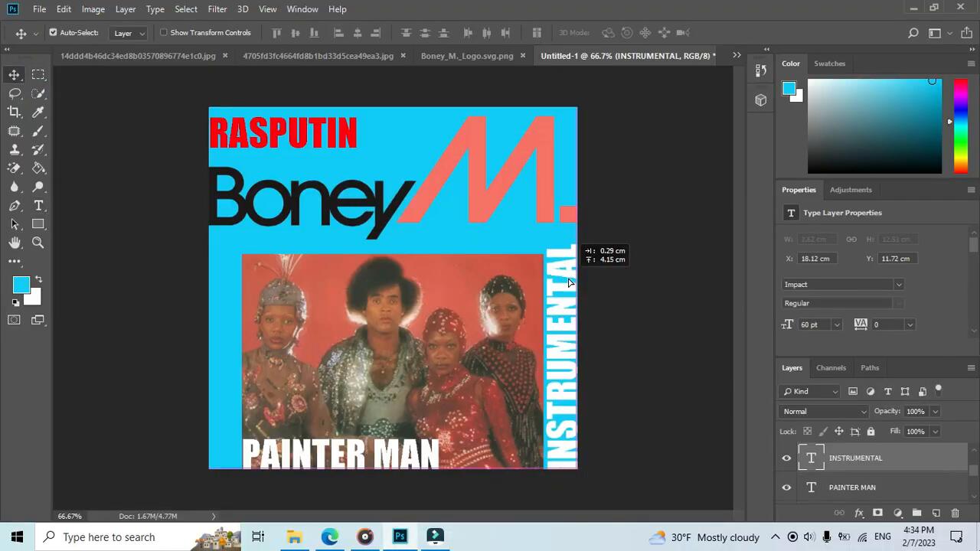
Task: Open the Impact font family dropdown
Action: (899, 285)
